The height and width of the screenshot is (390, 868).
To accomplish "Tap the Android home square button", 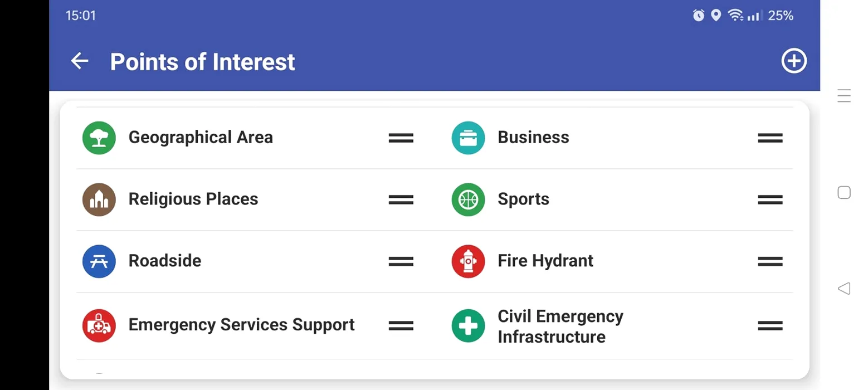I will 844,193.
